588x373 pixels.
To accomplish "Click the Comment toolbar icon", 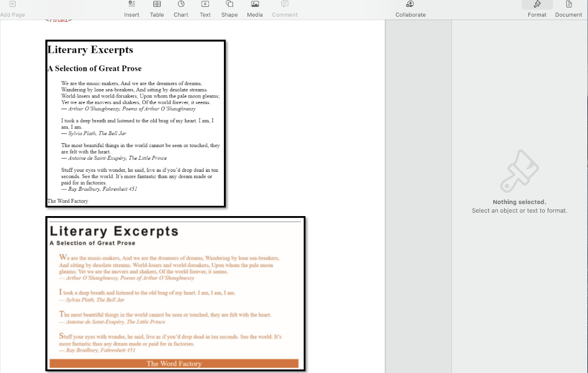I will 285,9.
